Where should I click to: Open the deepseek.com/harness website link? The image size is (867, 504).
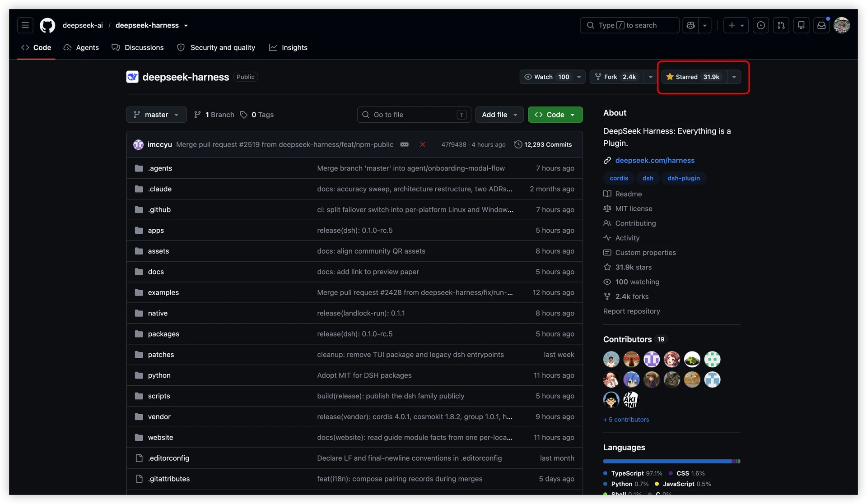(655, 160)
